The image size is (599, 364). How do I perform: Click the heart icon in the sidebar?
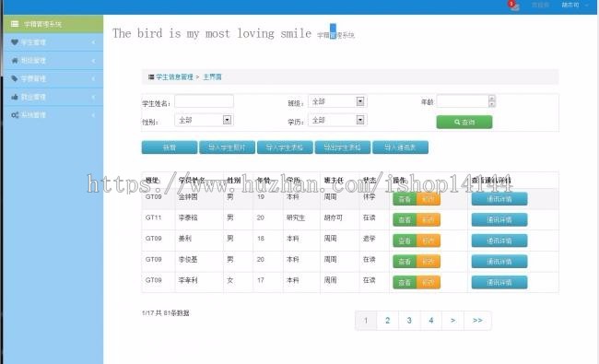click(x=15, y=42)
